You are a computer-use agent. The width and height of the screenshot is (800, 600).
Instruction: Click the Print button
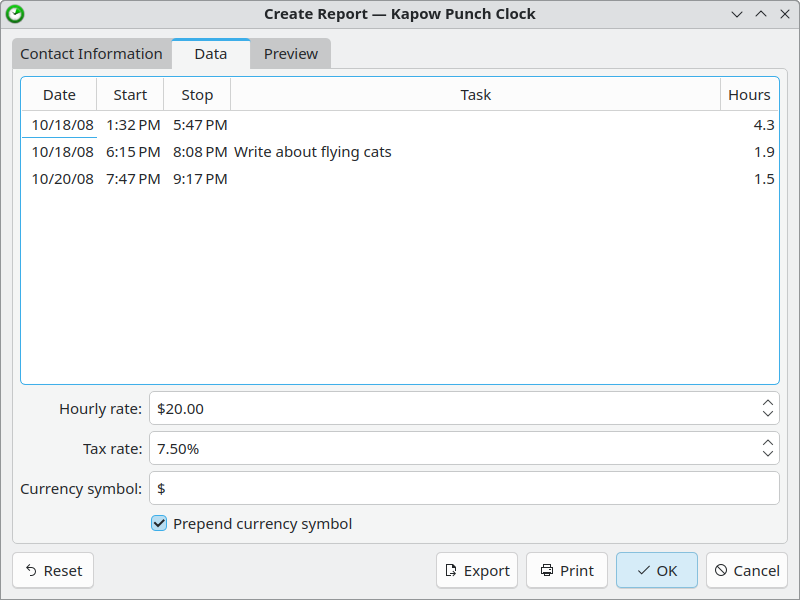[567, 570]
